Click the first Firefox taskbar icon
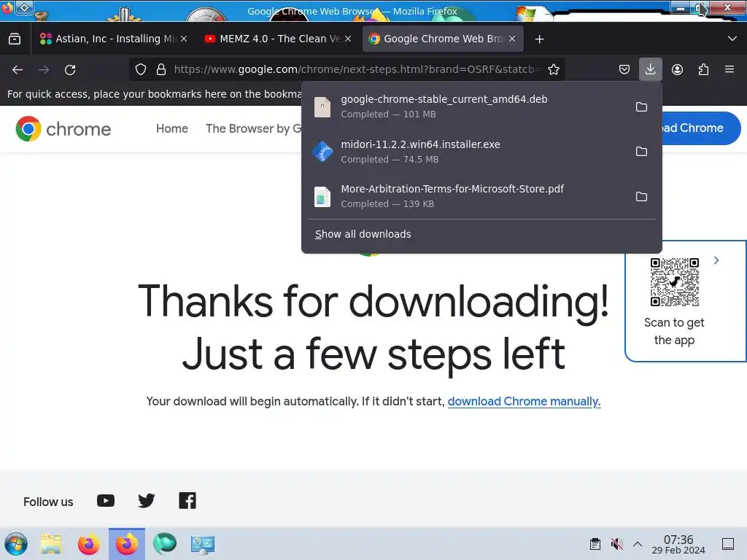Image resolution: width=747 pixels, height=560 pixels. [88, 544]
